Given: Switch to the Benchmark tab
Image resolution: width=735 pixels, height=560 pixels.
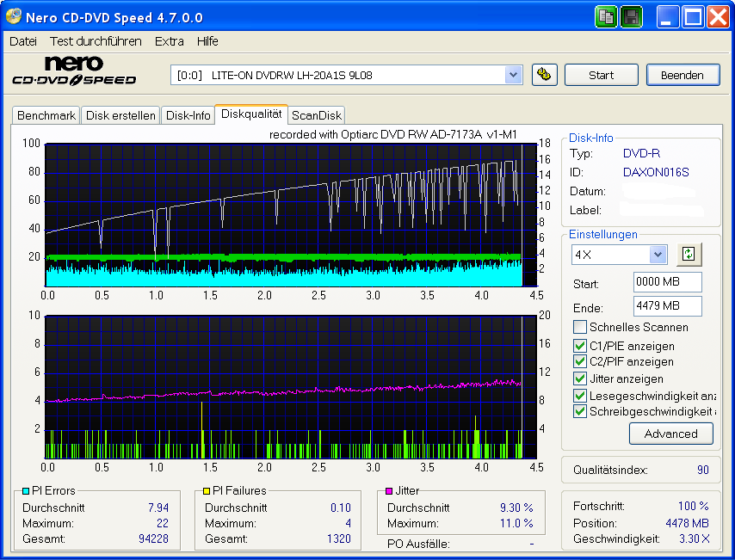Looking at the screenshot, I should pos(46,114).
